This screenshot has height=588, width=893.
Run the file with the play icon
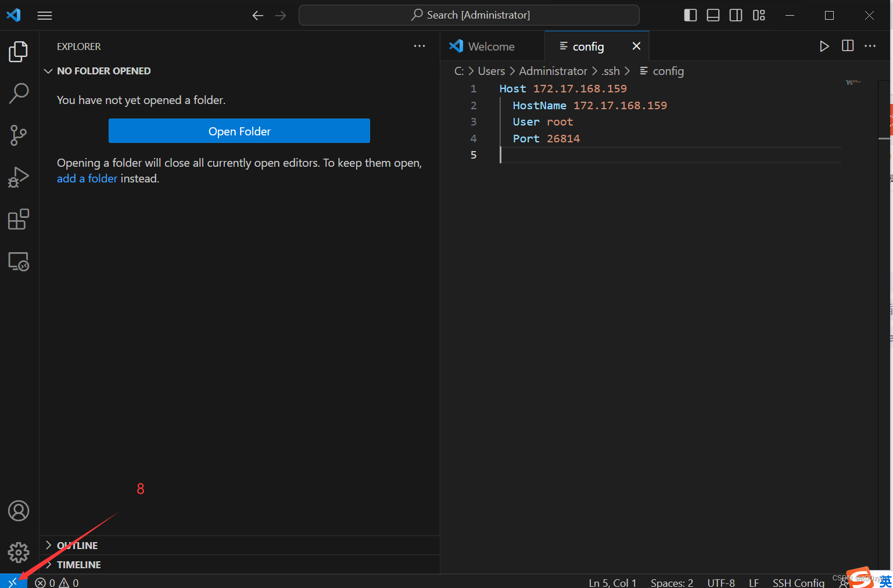824,46
